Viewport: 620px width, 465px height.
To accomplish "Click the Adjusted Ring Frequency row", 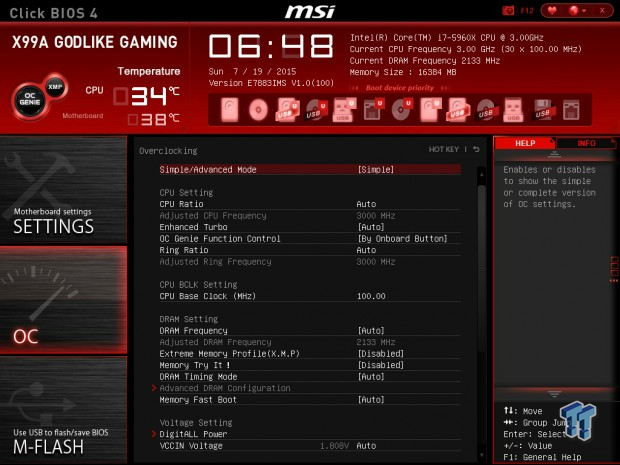I will pos(310,261).
